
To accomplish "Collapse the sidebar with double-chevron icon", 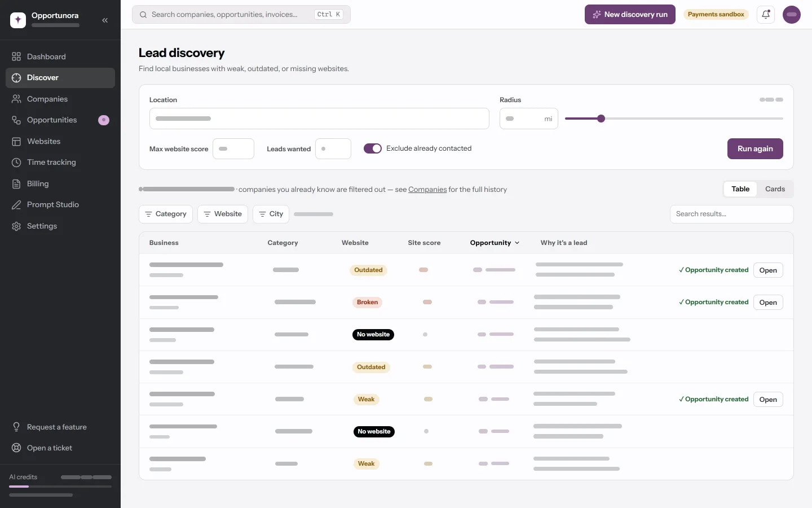I will point(105,20).
